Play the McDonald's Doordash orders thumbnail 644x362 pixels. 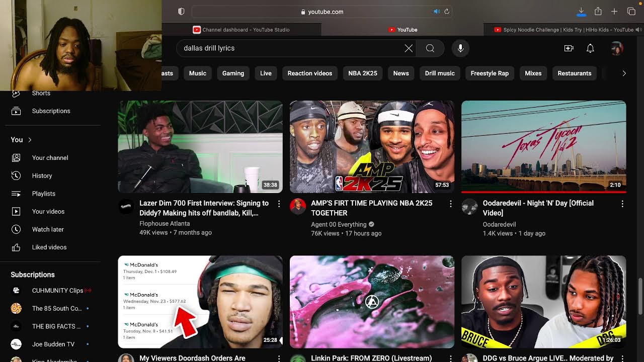point(200,302)
